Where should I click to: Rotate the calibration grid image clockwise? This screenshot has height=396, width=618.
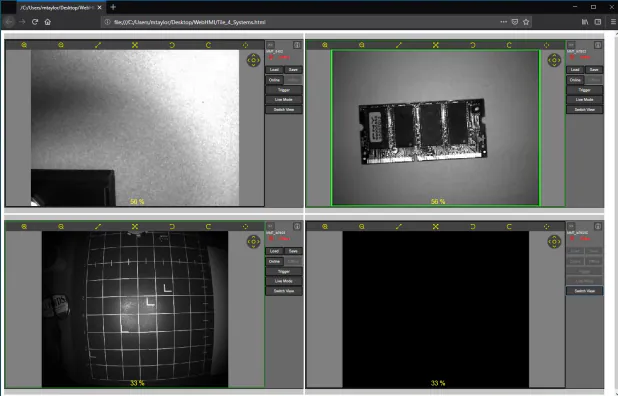coord(208,227)
